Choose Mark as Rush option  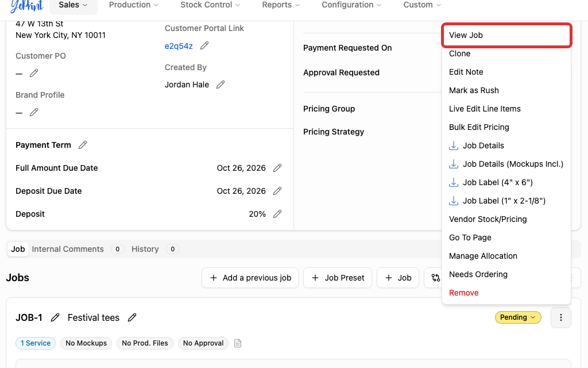[506, 90]
